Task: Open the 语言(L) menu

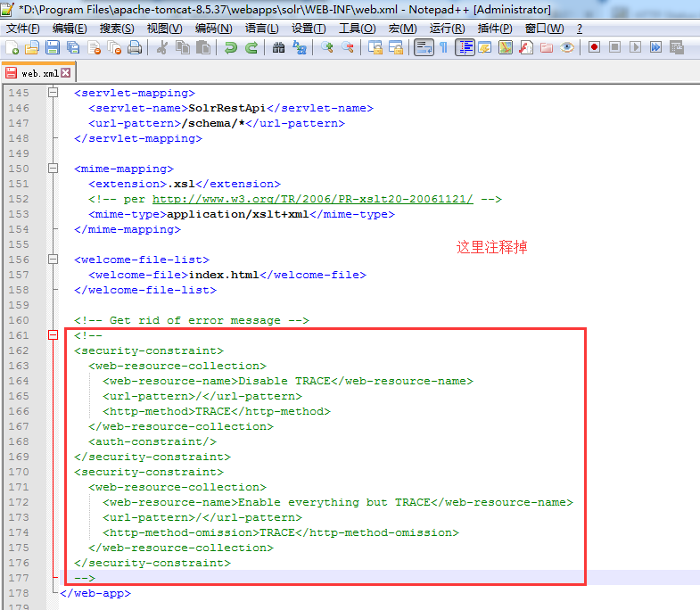Action: coord(262,29)
